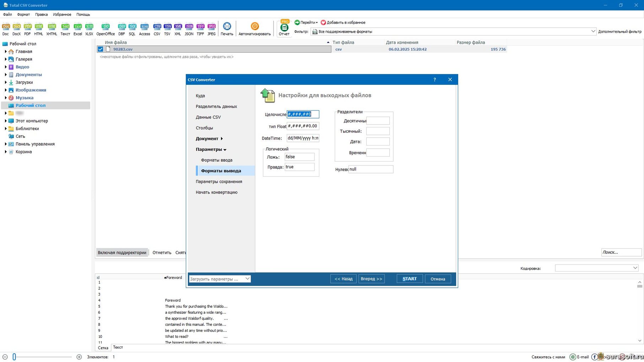Image resolution: width=644 pixels, height=362 pixels.
Task: Click the Excel conversion icon
Action: 78,29
